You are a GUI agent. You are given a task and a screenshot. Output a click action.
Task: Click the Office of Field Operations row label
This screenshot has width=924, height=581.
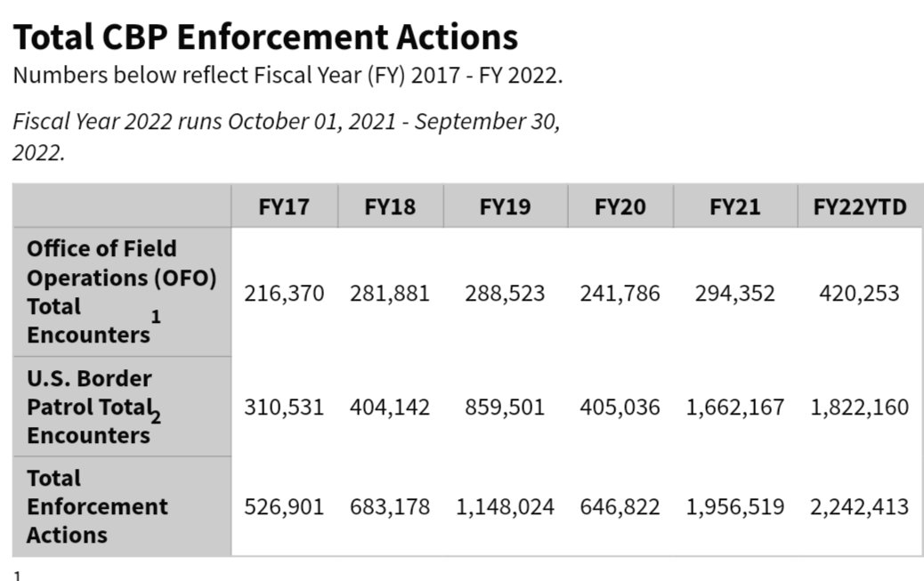click(120, 292)
